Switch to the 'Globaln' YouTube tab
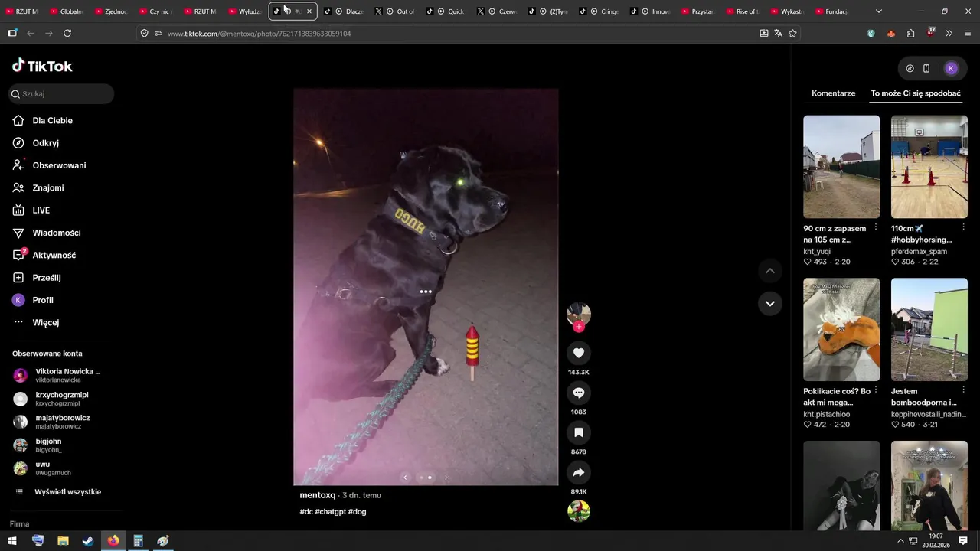 pos(67,11)
